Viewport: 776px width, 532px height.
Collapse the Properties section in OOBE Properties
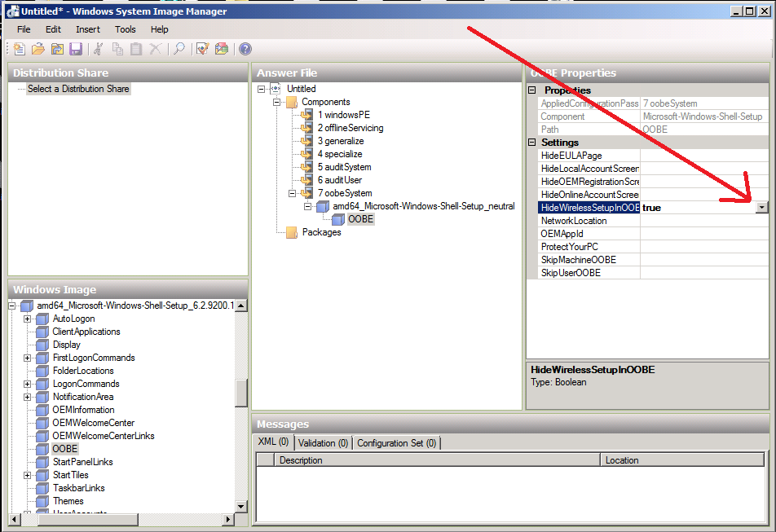click(532, 90)
